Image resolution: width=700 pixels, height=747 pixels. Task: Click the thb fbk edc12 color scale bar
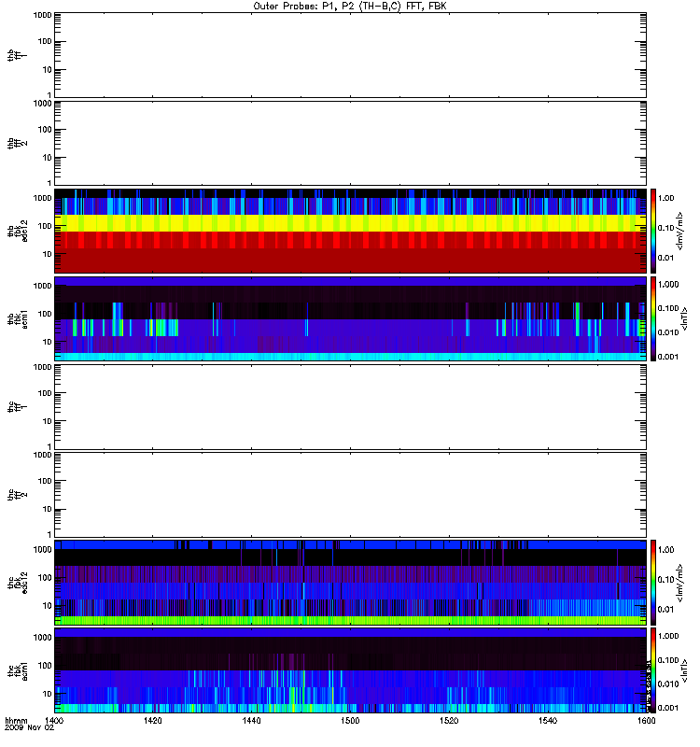point(652,231)
